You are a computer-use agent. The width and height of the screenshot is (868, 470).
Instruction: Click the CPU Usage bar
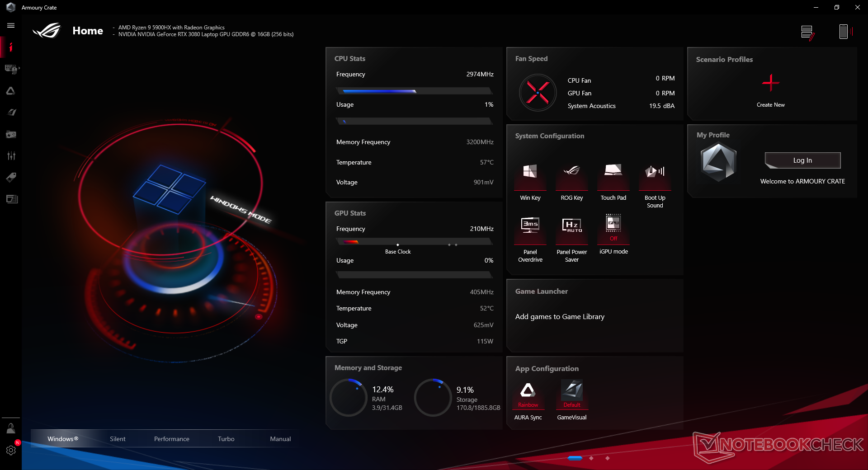(414, 121)
